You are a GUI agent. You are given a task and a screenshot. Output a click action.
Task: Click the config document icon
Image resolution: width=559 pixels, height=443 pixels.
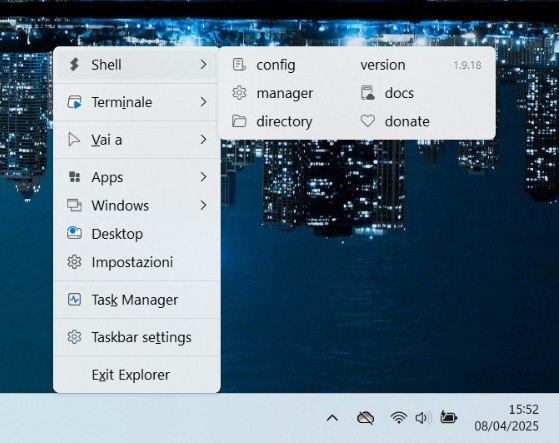(239, 65)
